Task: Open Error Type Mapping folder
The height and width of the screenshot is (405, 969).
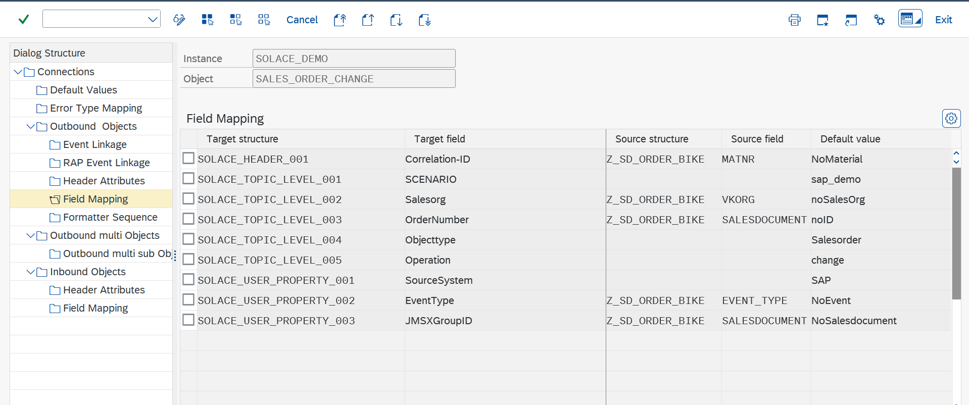Action: (x=96, y=108)
